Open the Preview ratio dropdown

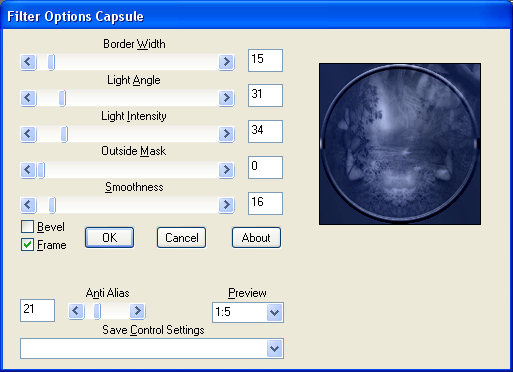(x=275, y=313)
